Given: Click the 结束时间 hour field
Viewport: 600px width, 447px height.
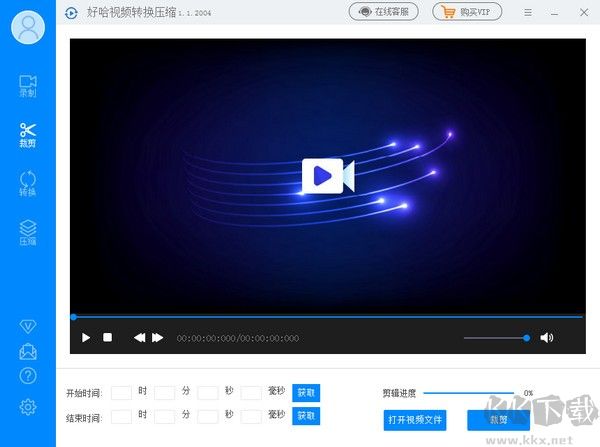Looking at the screenshot, I should pos(121,416).
